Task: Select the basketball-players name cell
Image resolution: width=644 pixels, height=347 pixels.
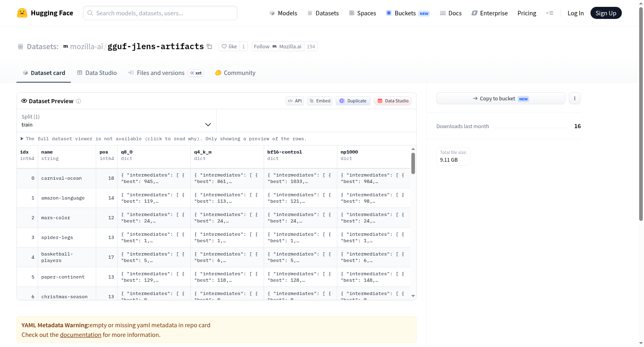Action: tap(67, 257)
